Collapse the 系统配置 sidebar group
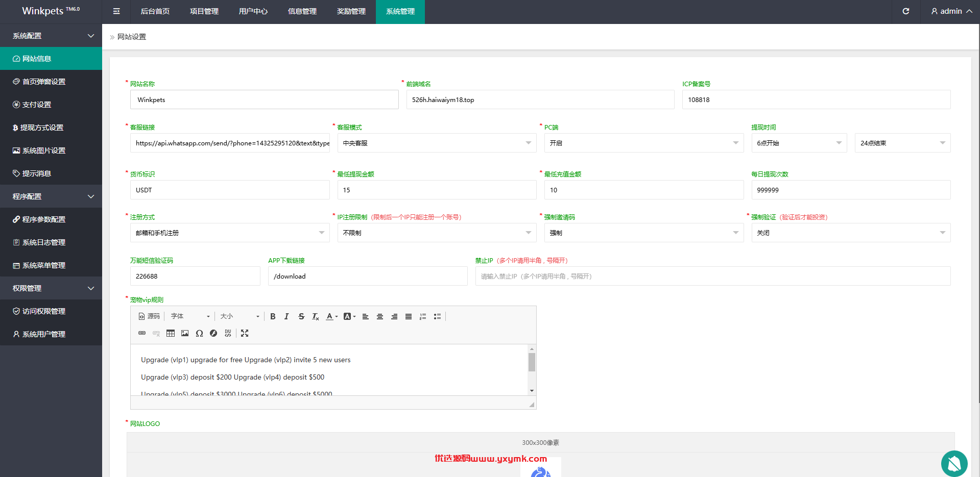This screenshot has height=477, width=980. [51, 36]
